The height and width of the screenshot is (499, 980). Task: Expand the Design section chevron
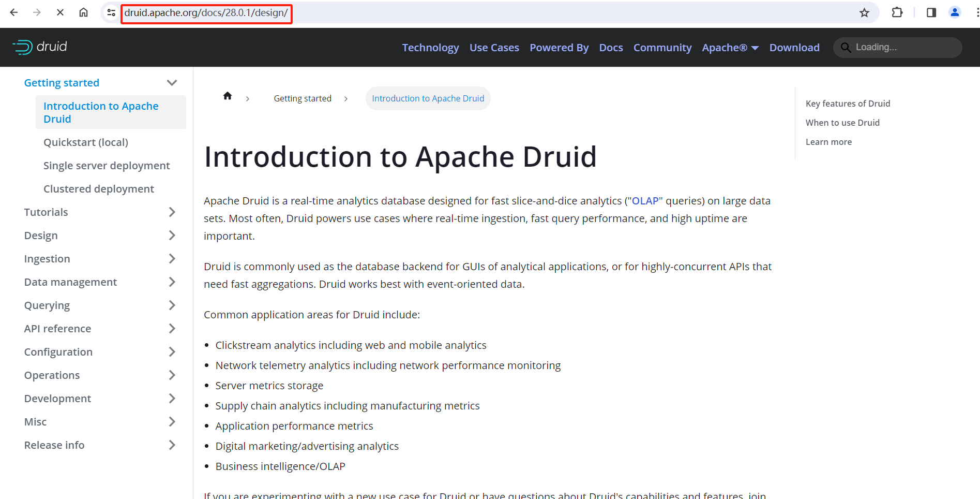point(172,236)
